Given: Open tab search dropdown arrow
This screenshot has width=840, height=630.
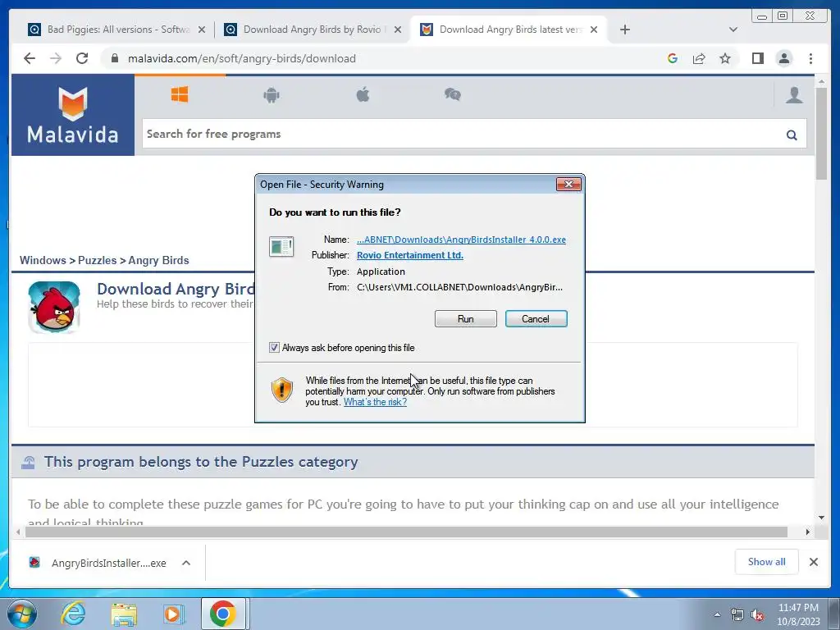Looking at the screenshot, I should pos(733,30).
